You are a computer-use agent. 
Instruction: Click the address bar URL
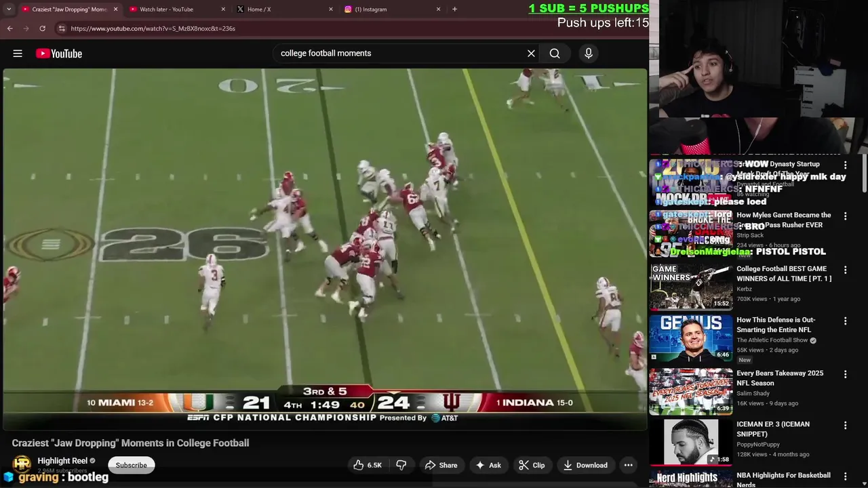pos(153,28)
